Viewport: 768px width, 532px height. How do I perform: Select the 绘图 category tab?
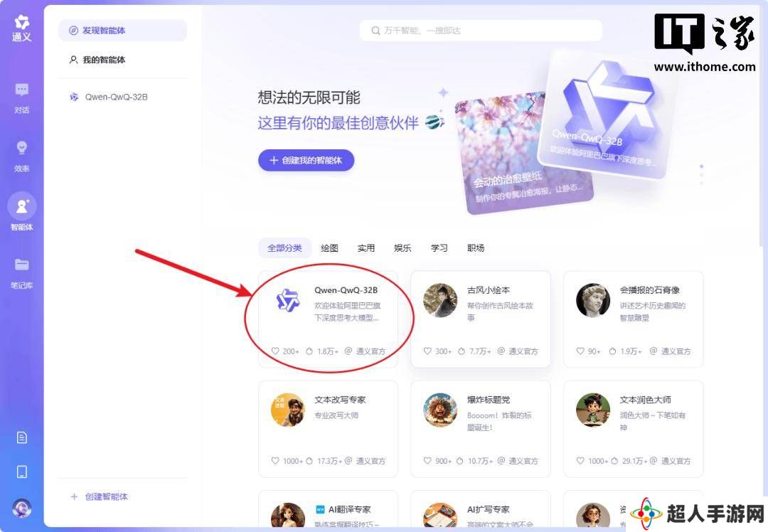(x=329, y=248)
